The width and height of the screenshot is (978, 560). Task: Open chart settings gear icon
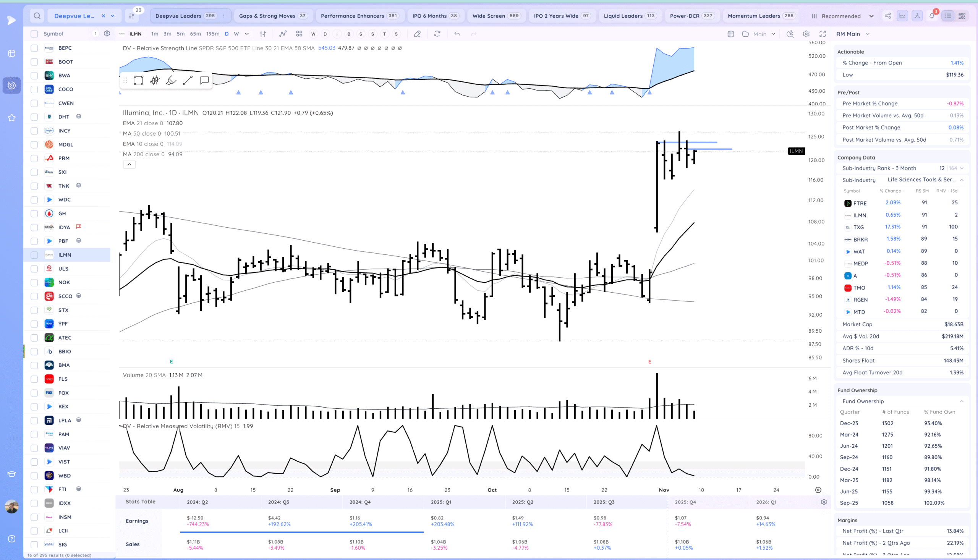coord(806,34)
